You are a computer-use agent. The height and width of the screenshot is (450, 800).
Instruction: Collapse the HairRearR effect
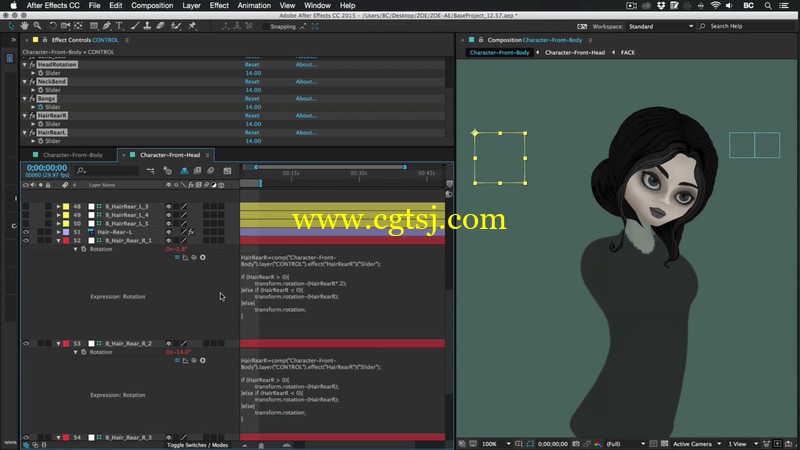pos(24,116)
